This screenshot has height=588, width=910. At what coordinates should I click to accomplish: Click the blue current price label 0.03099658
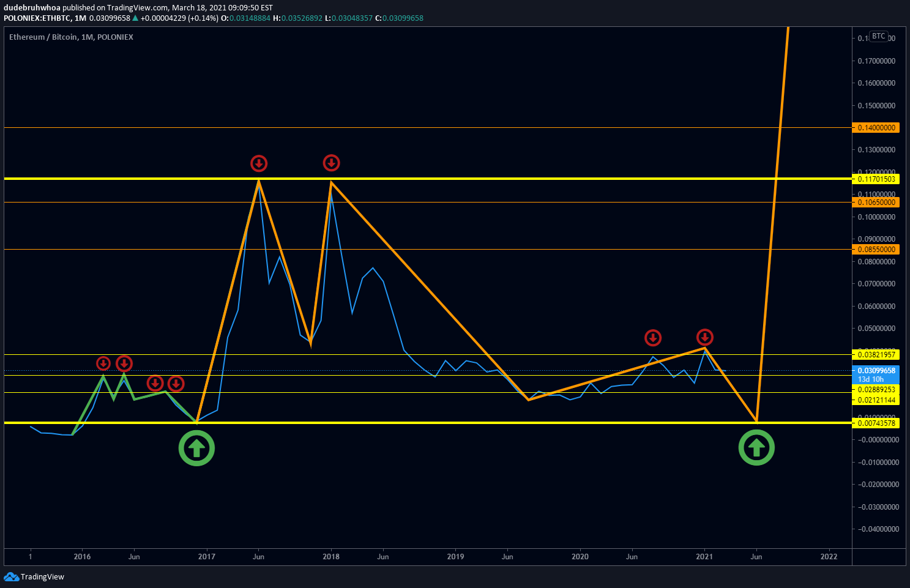point(876,371)
